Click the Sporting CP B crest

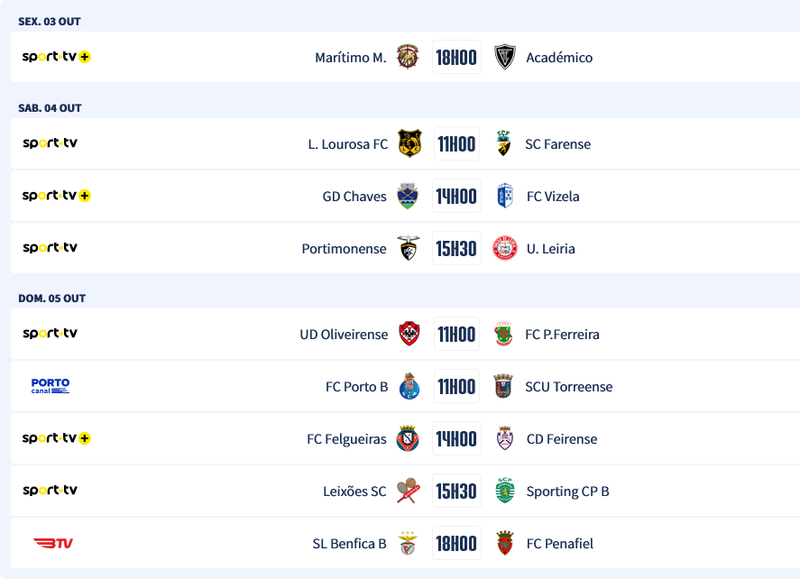pos(505,491)
